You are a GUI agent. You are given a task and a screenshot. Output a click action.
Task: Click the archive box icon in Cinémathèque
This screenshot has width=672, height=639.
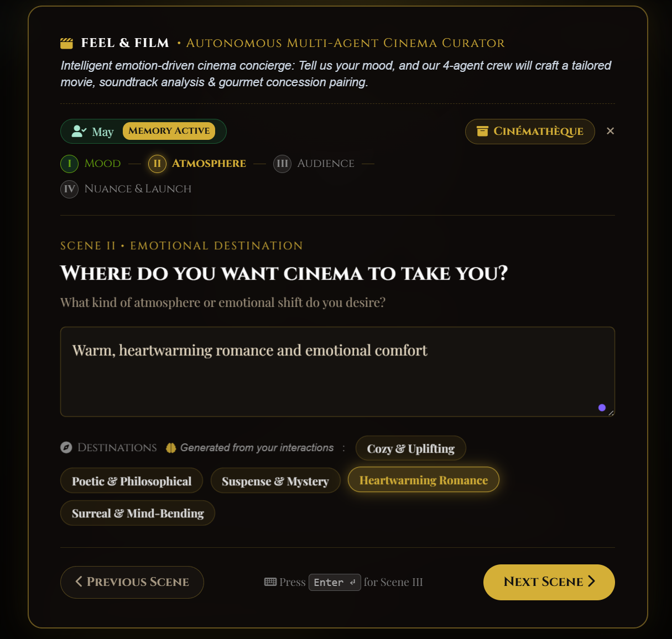point(482,132)
